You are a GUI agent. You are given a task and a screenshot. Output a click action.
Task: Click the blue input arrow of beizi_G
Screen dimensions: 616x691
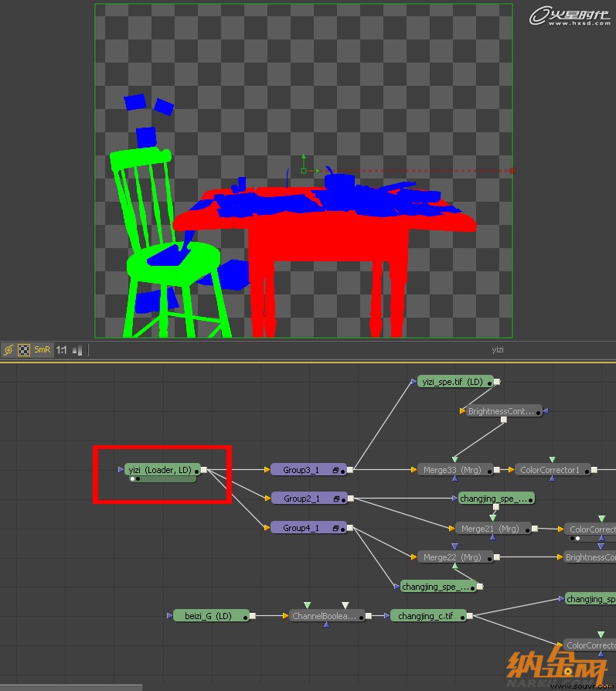(169, 616)
